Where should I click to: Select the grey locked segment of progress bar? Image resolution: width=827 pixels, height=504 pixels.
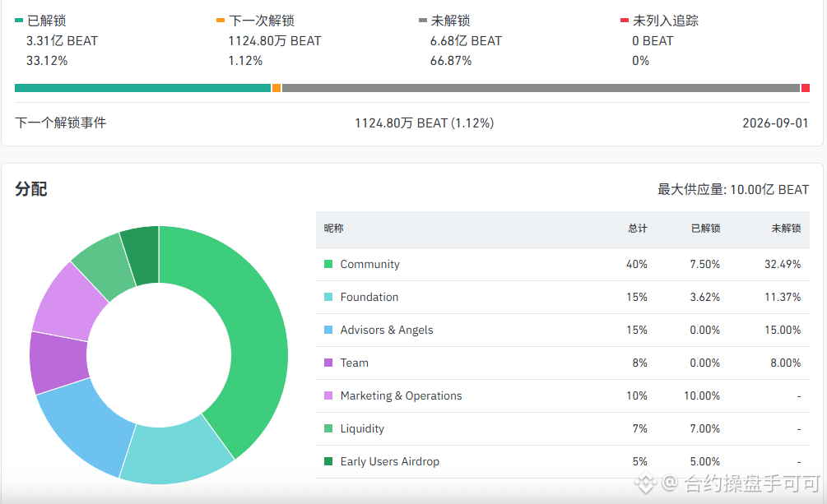click(541, 88)
